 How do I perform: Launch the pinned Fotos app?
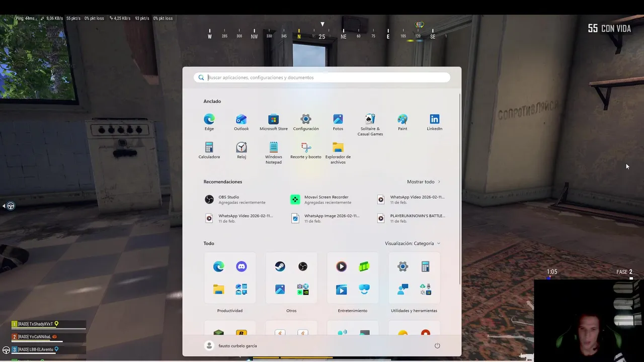(338, 122)
